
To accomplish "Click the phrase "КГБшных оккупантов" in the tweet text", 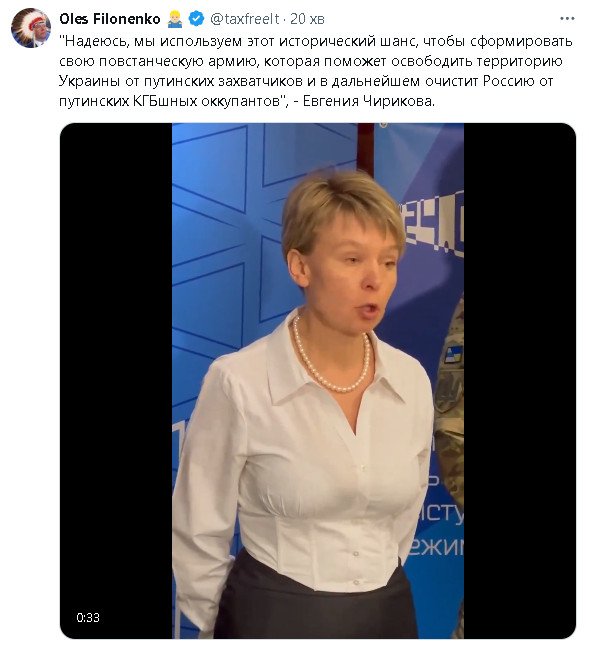I will [206, 101].
